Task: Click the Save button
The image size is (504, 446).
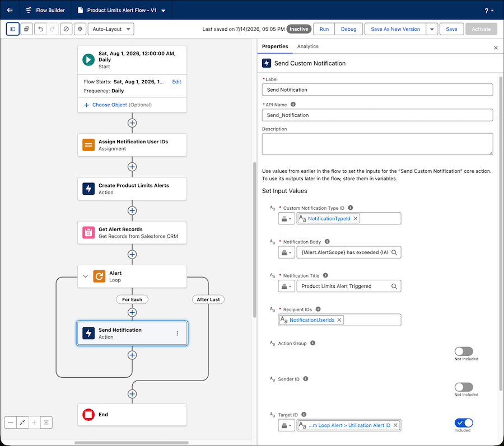Action: tap(451, 29)
